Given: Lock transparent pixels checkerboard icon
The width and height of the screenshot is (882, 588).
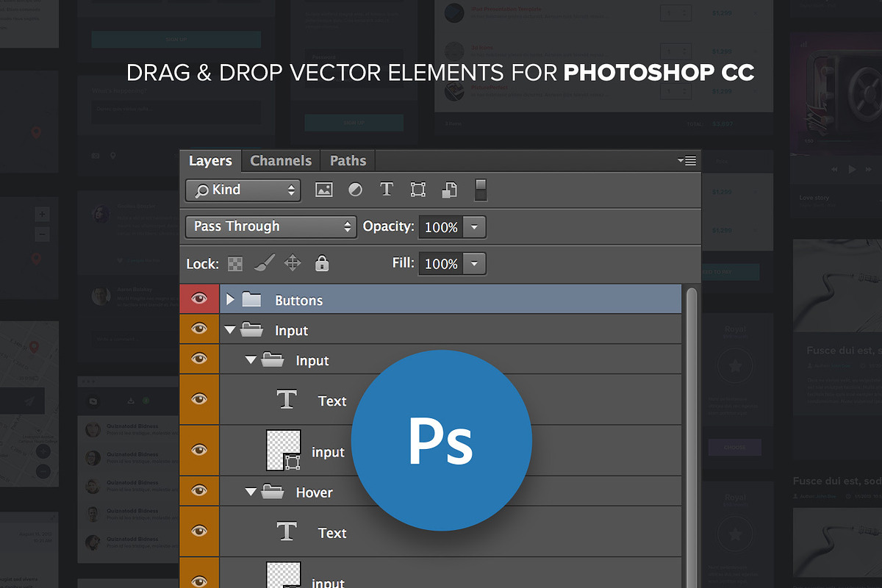Looking at the screenshot, I should coord(235,264).
